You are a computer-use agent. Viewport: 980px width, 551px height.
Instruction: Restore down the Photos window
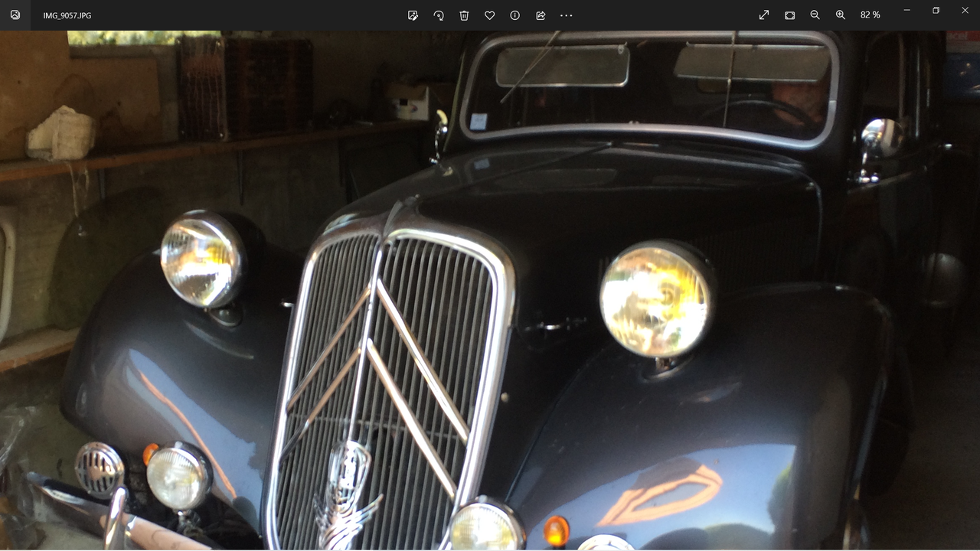pyautogui.click(x=936, y=10)
